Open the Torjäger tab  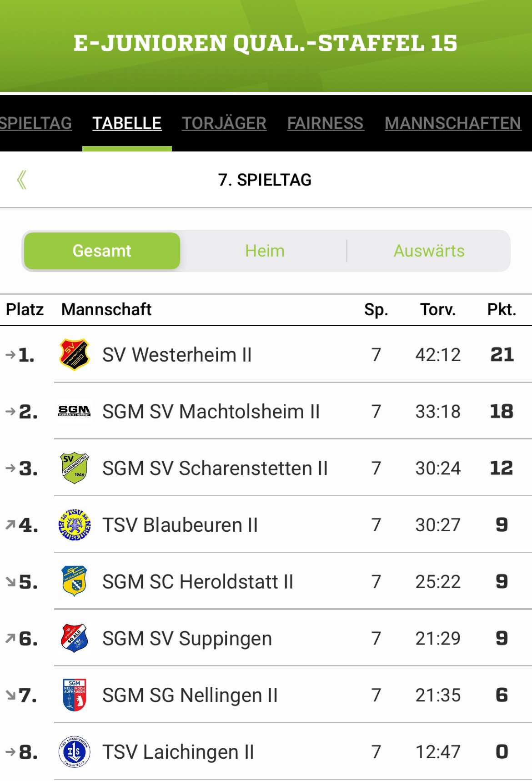click(224, 123)
